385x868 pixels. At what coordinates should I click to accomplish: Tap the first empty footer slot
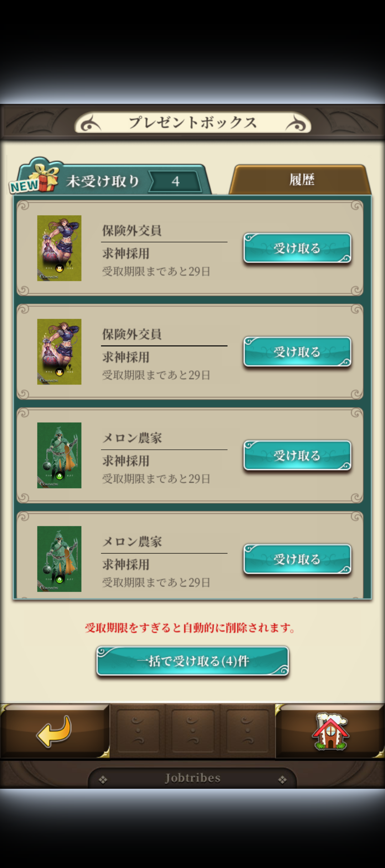138,731
